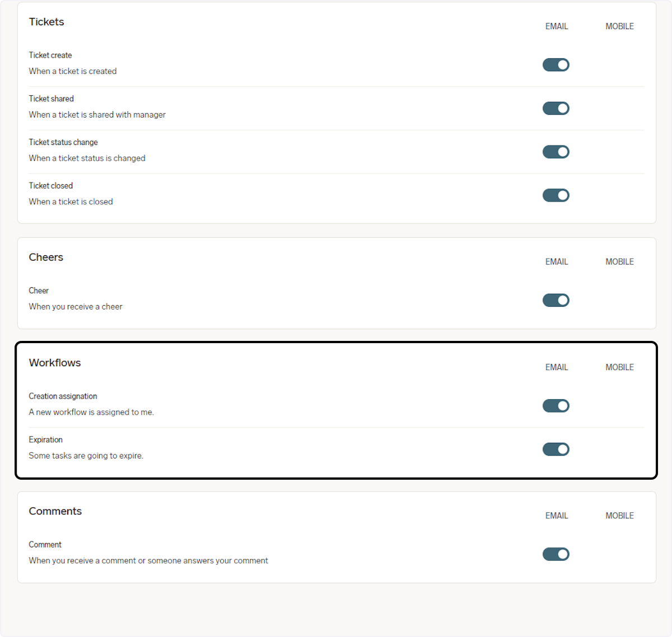The image size is (672, 637).
Task: Select the MOBILE column header in Tickets
Action: pos(619,26)
